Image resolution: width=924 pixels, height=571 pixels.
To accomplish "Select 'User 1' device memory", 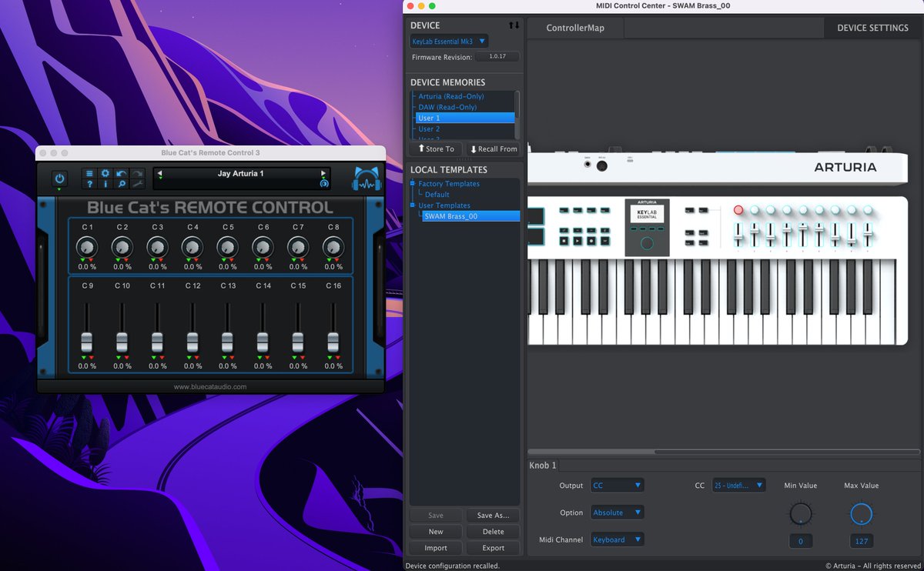I will tap(465, 118).
